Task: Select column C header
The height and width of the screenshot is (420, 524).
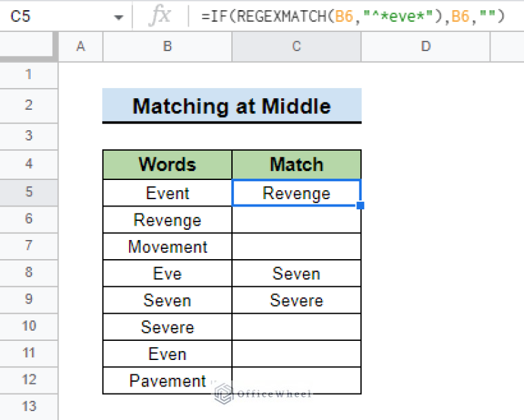Action: coord(296,46)
